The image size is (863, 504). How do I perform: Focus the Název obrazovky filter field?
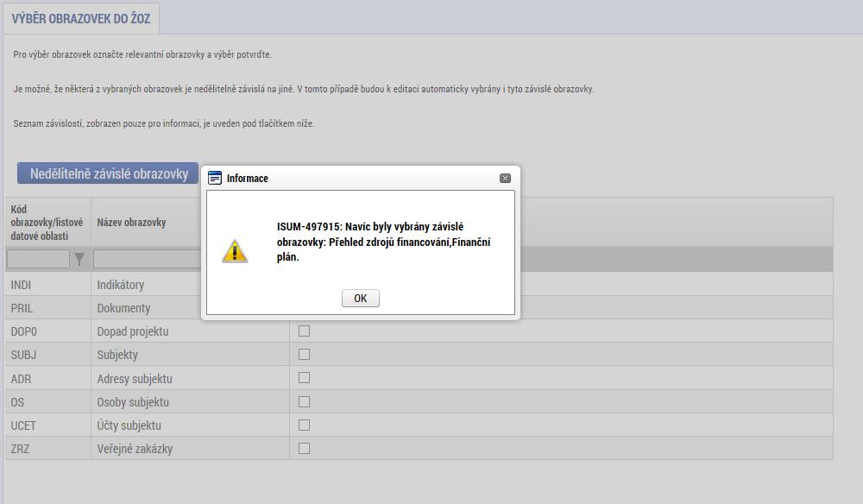pyautogui.click(x=148, y=259)
